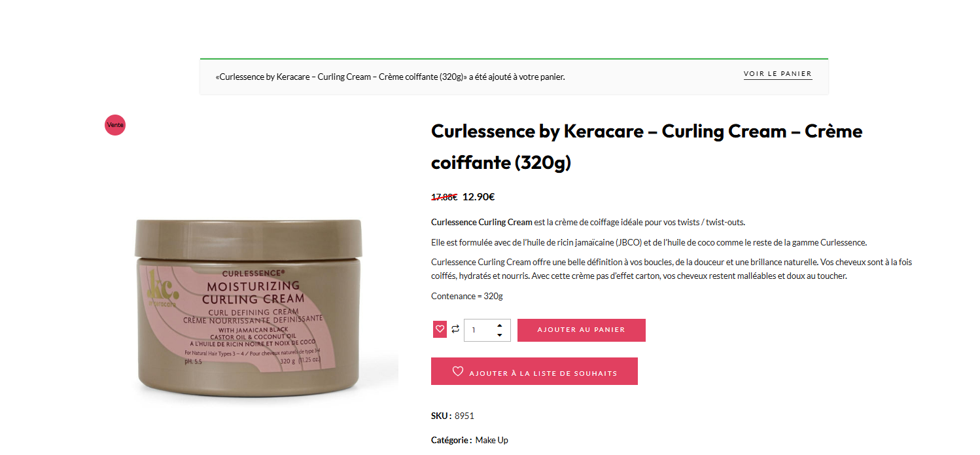This screenshot has width=980, height=455.
Task: Click the 12.90€ sale price
Action: pos(478,196)
